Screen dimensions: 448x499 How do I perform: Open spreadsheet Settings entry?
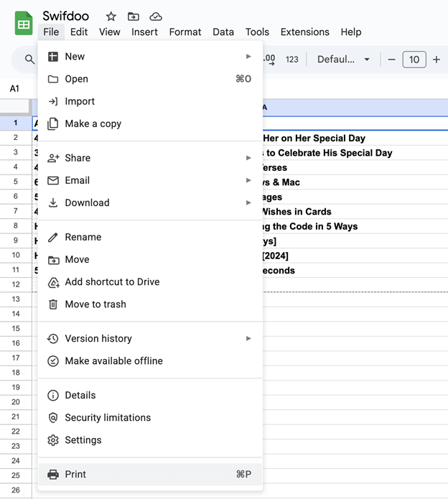pyautogui.click(x=83, y=439)
